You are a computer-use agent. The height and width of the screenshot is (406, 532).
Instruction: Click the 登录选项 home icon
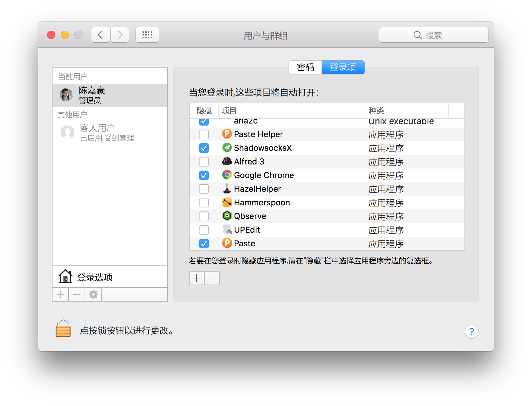65,276
